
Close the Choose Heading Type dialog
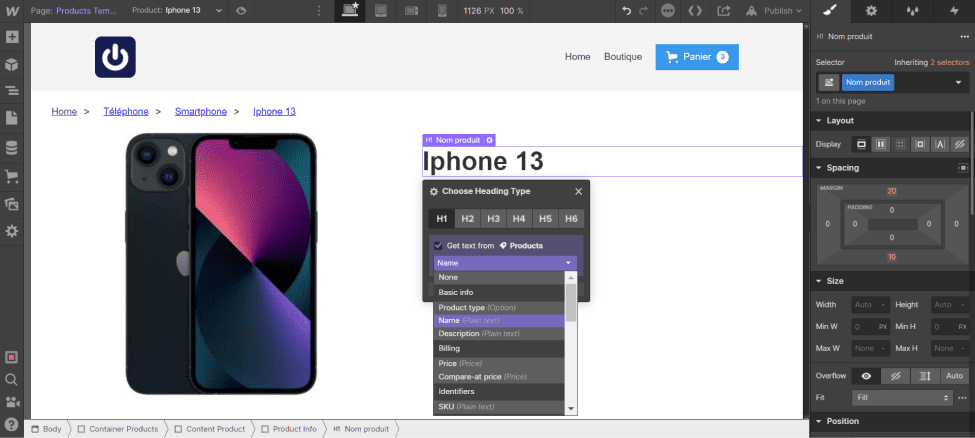[578, 192]
